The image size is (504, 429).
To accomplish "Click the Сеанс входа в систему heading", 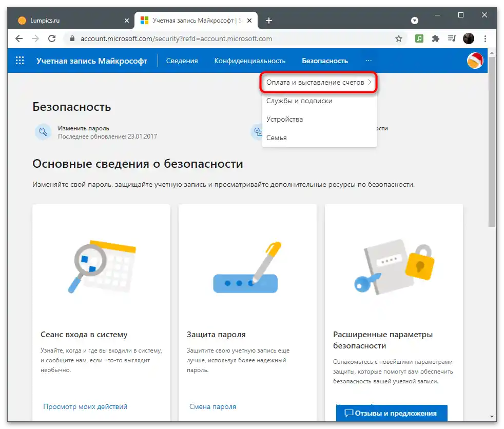I will pyautogui.click(x=84, y=335).
